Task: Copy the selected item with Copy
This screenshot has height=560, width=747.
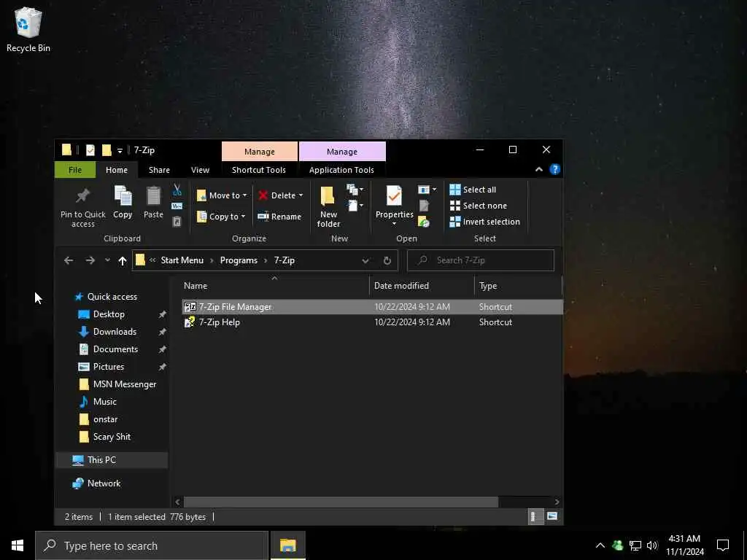Action: 123,203
